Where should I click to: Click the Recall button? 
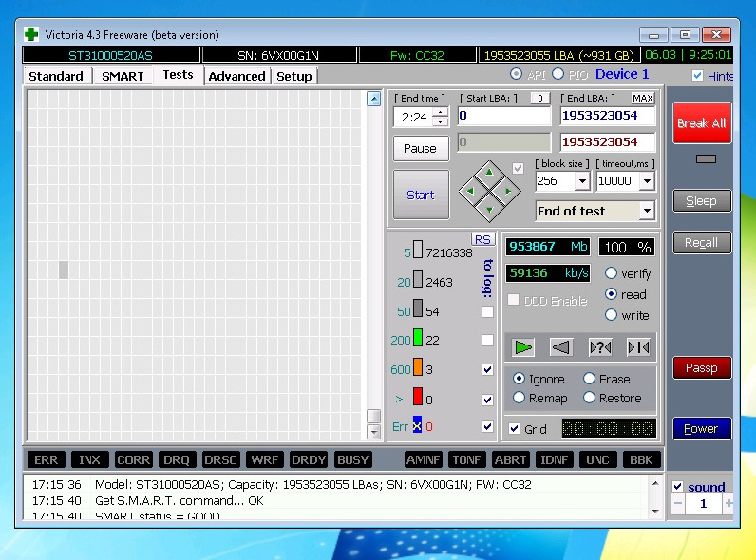click(x=702, y=242)
